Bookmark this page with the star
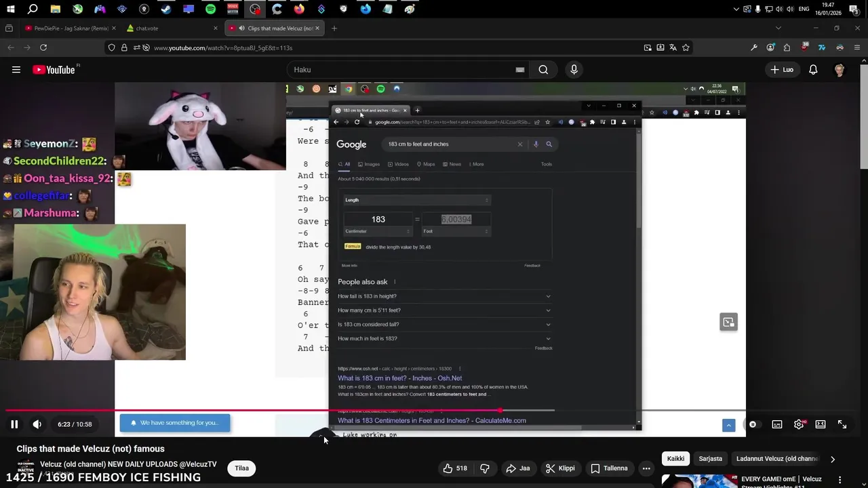The width and height of the screenshot is (868, 488). (x=686, y=47)
